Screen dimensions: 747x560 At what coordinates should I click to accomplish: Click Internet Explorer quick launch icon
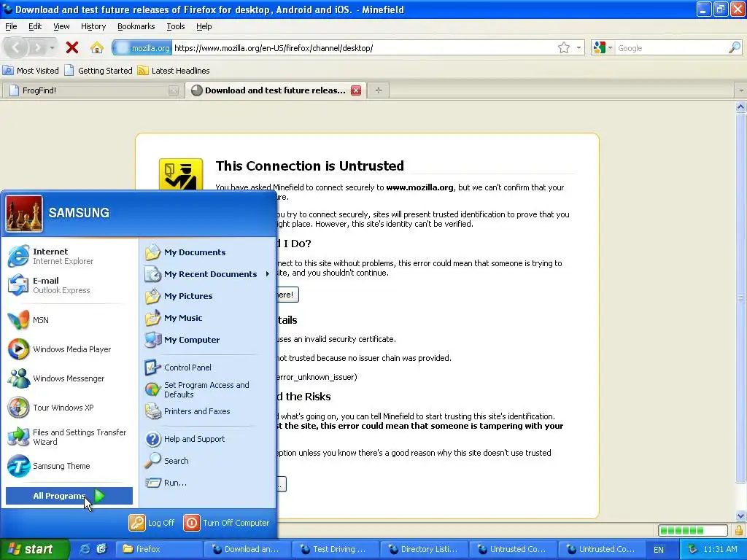coord(85,549)
